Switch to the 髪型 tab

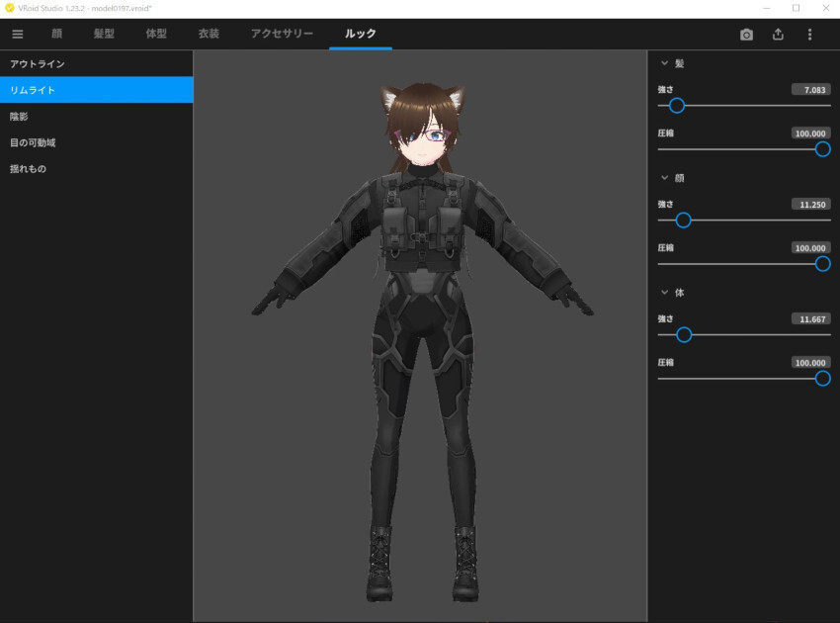pos(104,34)
